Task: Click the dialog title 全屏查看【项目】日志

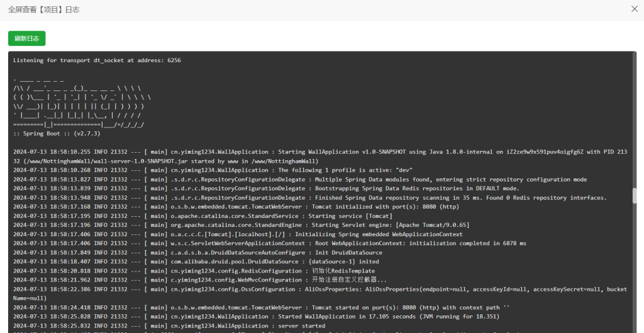Action: coord(44,9)
